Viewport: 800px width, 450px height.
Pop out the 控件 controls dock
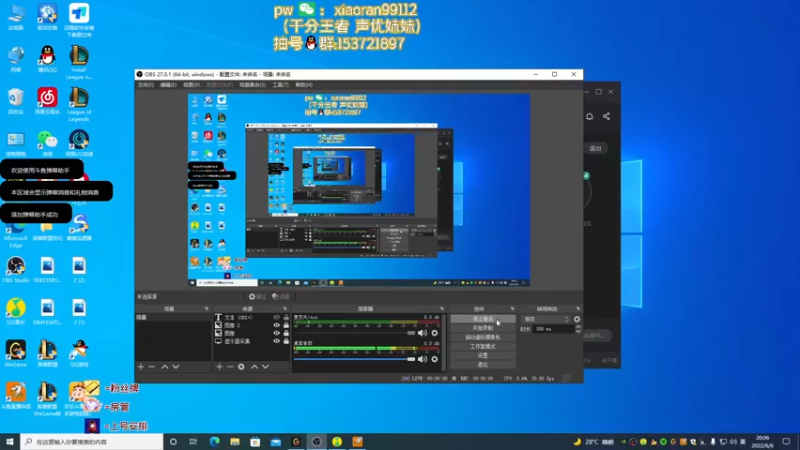[512, 309]
